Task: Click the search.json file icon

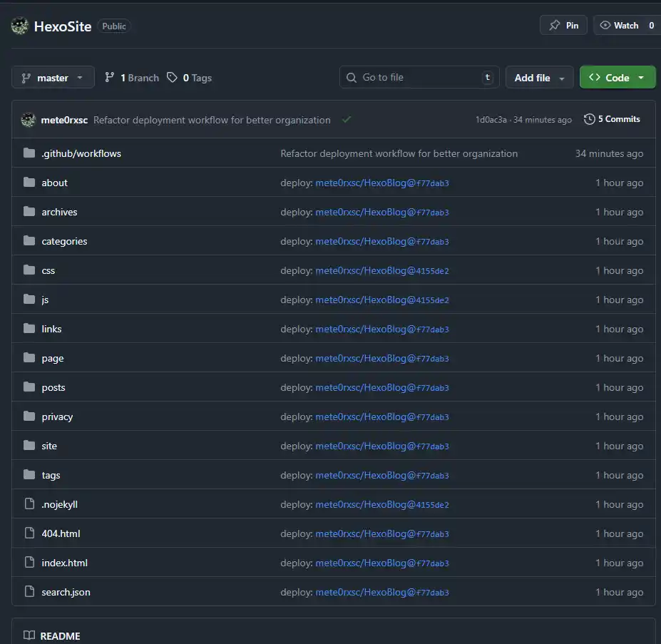Action: tap(29, 592)
